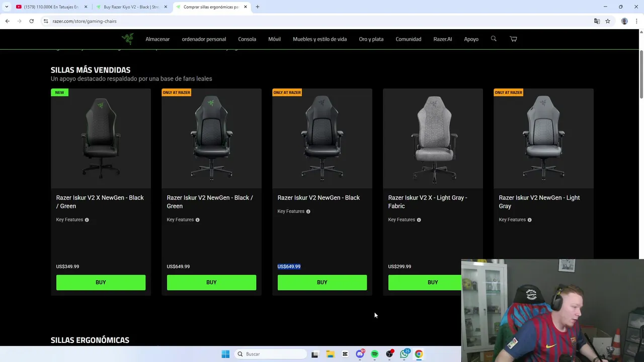The image size is (644, 362).
Task: Open the Móvil menu
Action: pos(274,39)
